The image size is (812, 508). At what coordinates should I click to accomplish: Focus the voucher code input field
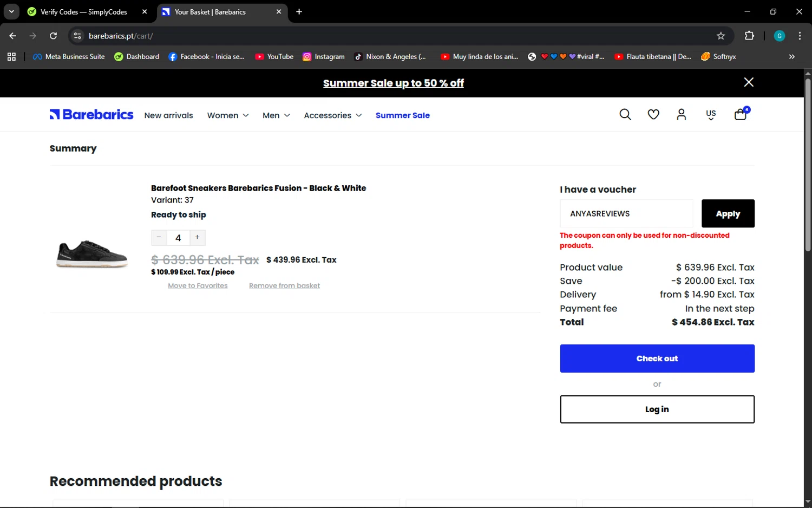pos(626,213)
